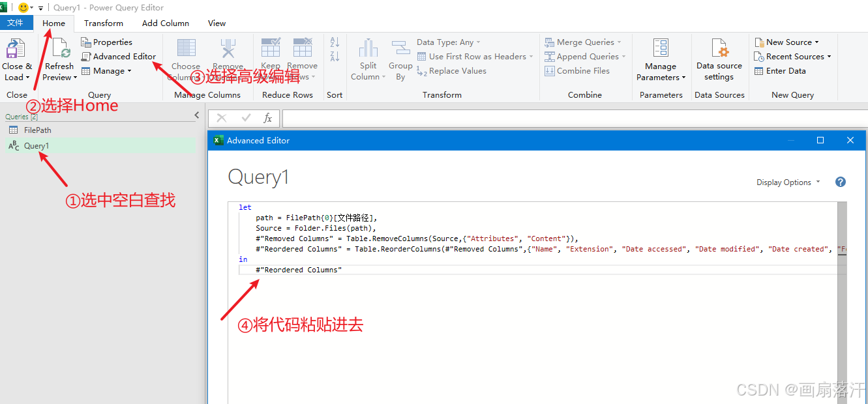Click the Split Column icon
The image size is (868, 404).
pos(368,57)
